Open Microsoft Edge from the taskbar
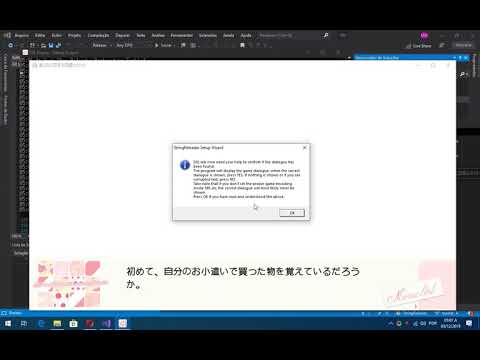This screenshot has width=480, height=360. [41, 323]
